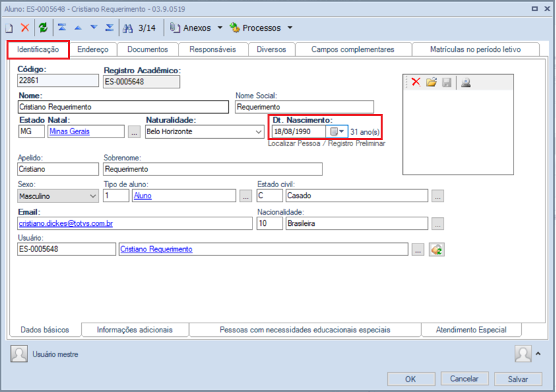The width and height of the screenshot is (556, 392).
Task: Switch to Diversos tab
Action: tap(271, 49)
